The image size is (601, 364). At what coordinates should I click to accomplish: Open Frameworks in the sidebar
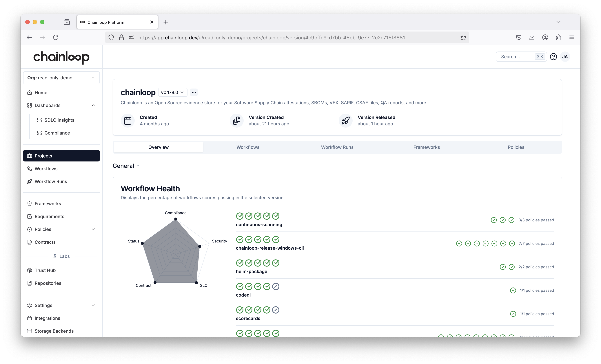[61, 204]
